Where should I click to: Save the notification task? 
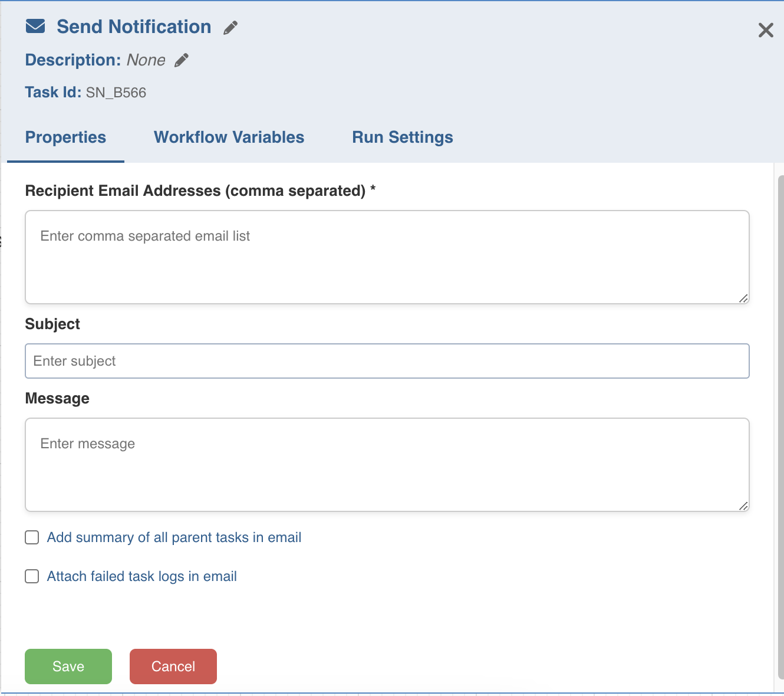68,667
